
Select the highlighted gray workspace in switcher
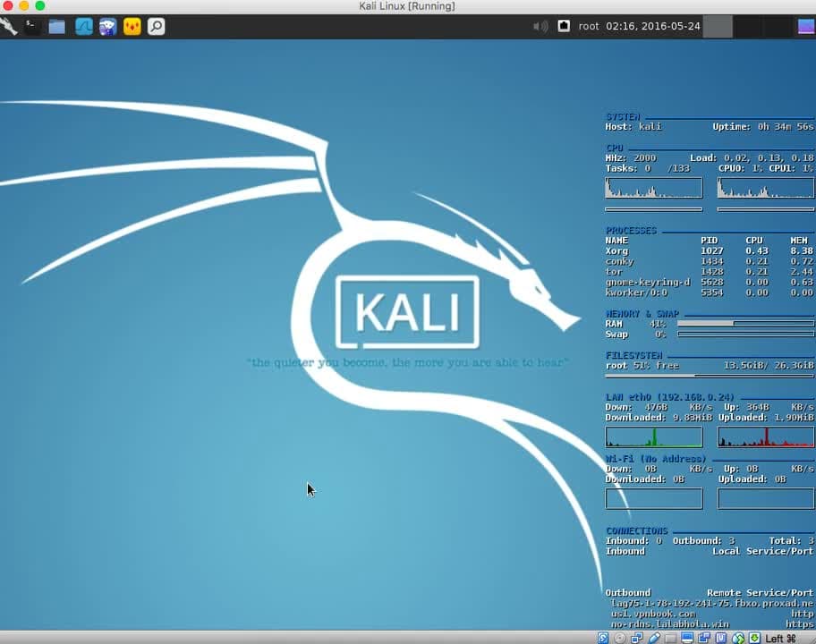pyautogui.click(x=718, y=26)
